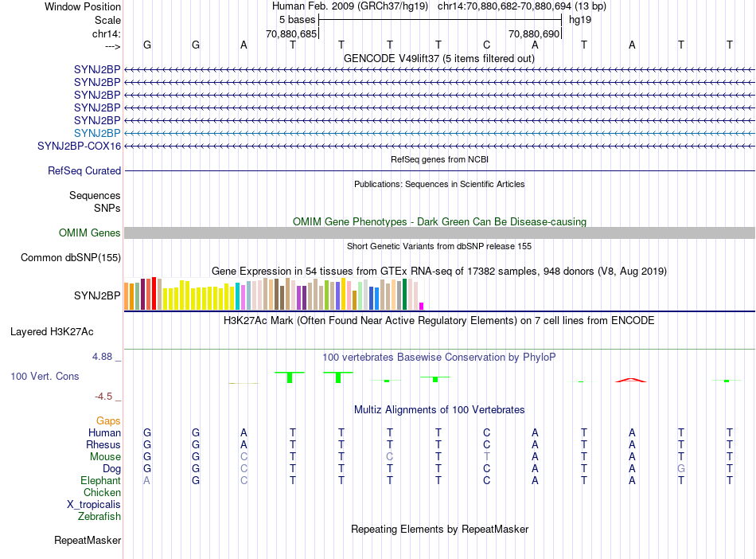Click hg19 label beside scale bar
The width and height of the screenshot is (756, 559).
tap(580, 20)
